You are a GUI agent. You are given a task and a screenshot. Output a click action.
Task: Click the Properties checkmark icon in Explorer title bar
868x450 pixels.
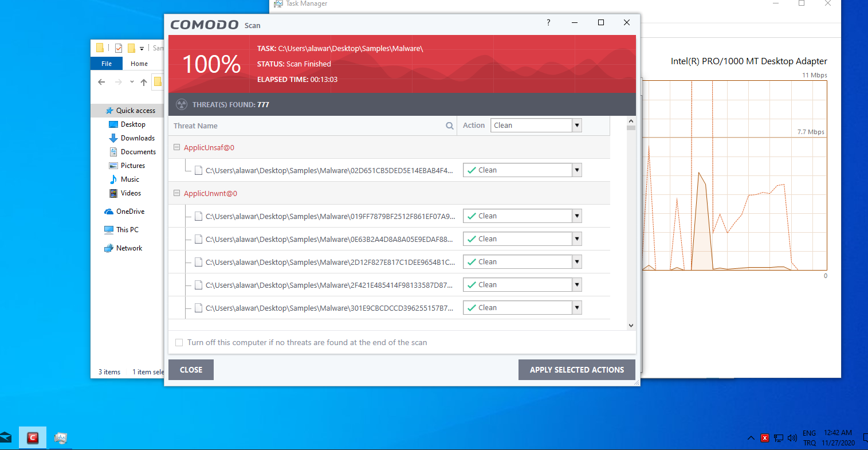pos(119,48)
